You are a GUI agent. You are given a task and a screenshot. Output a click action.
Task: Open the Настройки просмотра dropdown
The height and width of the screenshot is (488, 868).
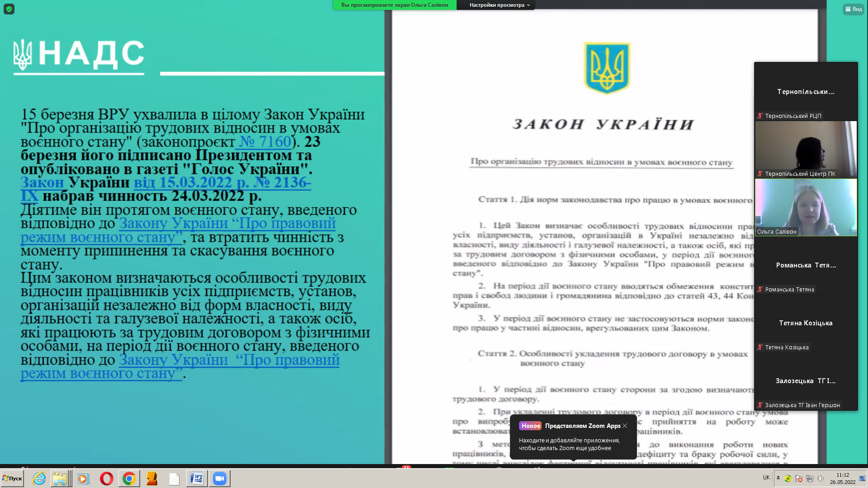(x=500, y=5)
